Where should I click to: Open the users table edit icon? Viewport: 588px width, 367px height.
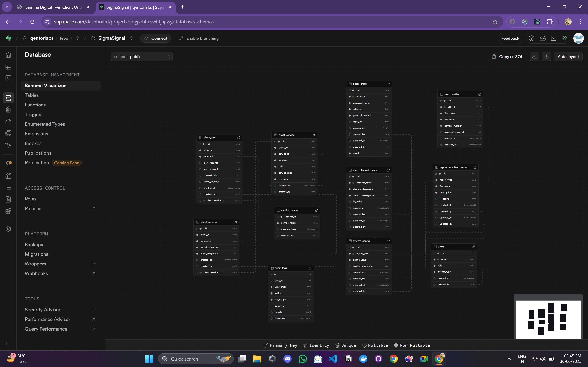click(x=473, y=247)
